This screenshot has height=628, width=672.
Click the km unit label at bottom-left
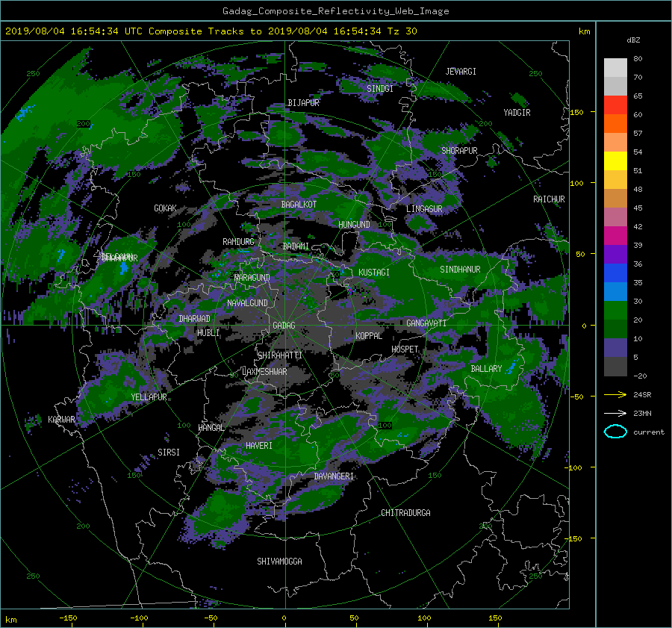[x=11, y=620]
